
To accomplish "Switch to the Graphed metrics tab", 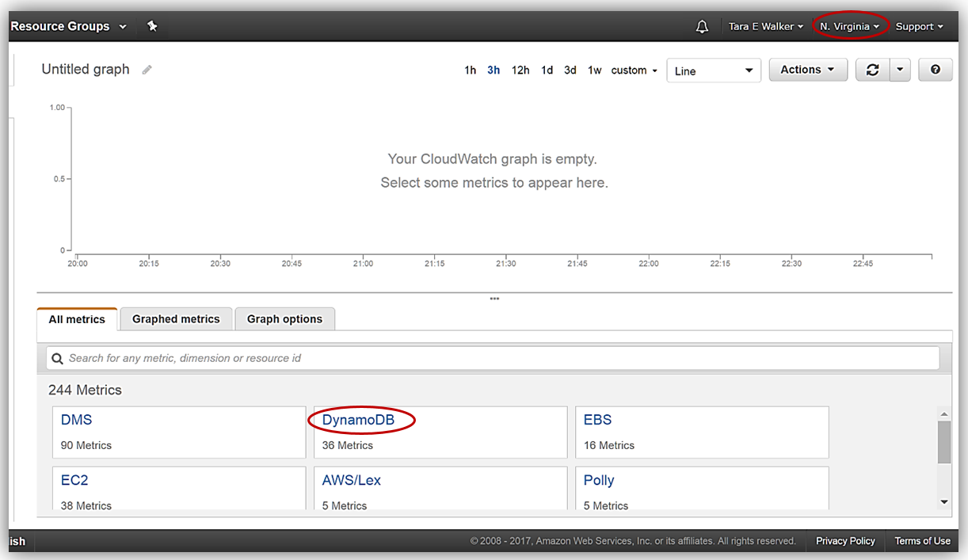I will click(176, 319).
